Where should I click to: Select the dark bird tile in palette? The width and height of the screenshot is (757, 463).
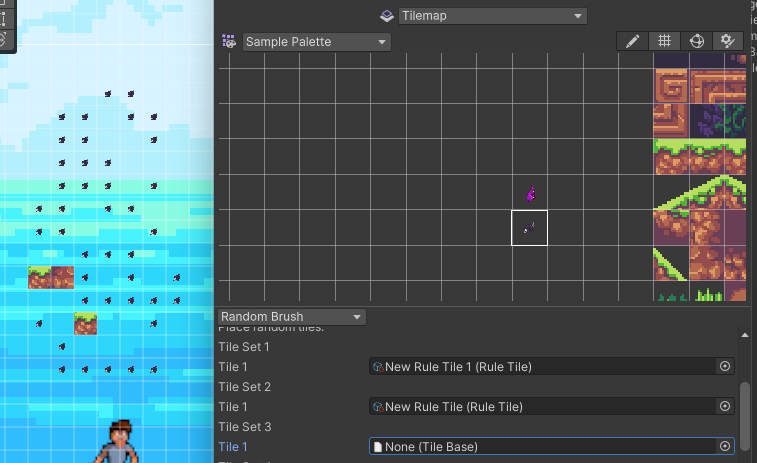(x=530, y=228)
